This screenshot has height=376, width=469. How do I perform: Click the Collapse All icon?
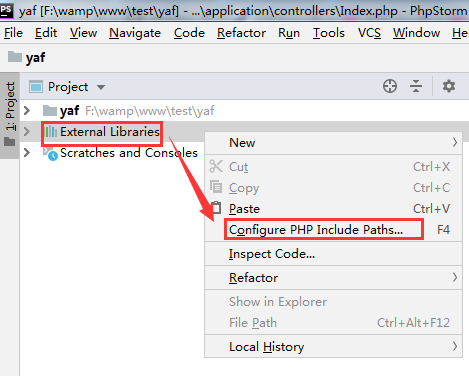(416, 86)
